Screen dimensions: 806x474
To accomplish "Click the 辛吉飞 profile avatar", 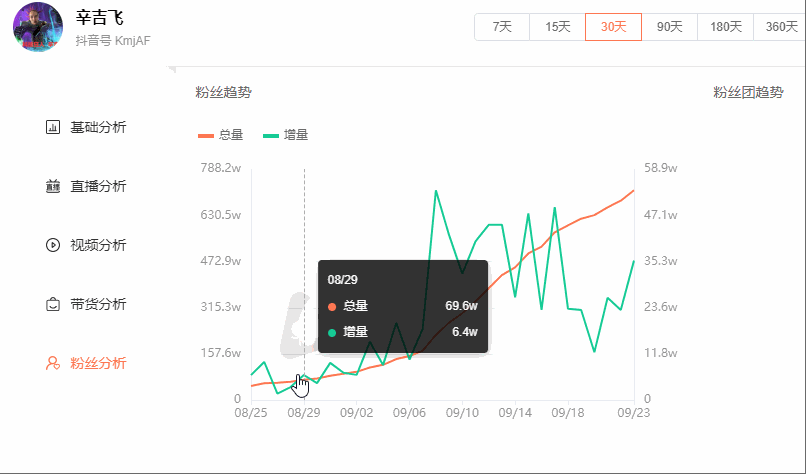I will [38, 27].
